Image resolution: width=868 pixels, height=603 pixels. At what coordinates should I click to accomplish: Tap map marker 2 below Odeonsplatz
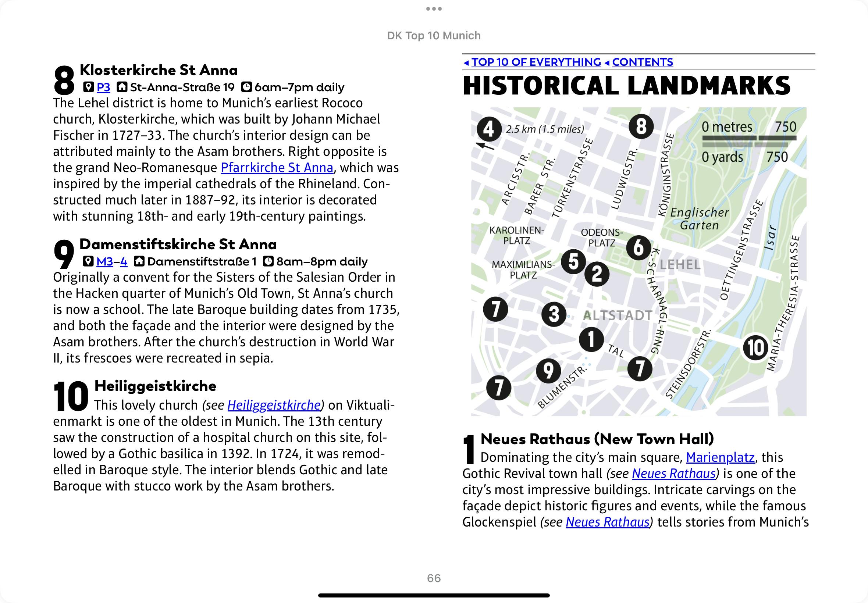tap(597, 274)
